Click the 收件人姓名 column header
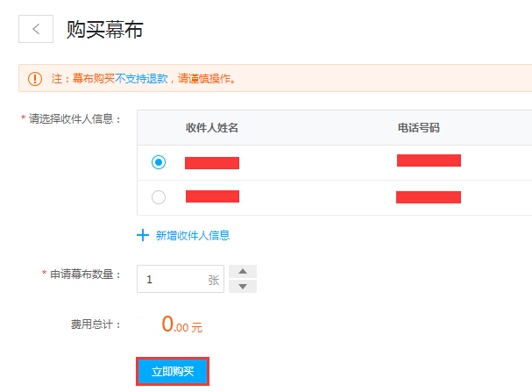The image size is (532, 392). pyautogui.click(x=212, y=128)
